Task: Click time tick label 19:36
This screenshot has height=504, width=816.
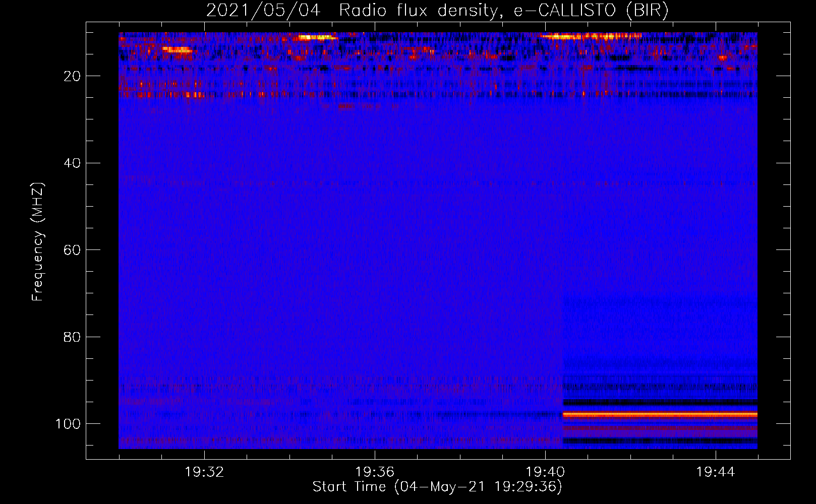Action: tap(375, 472)
